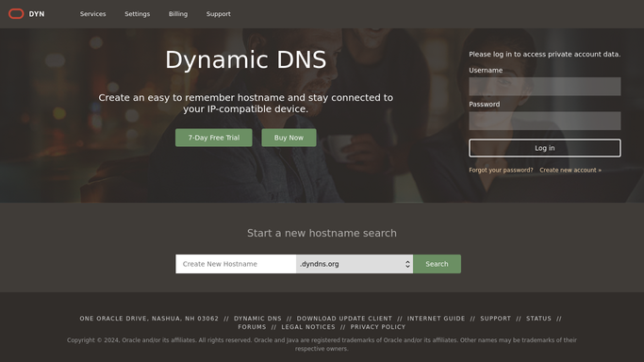644x362 pixels.
Task: Open the Privacy Policy footer link
Action: (377, 327)
